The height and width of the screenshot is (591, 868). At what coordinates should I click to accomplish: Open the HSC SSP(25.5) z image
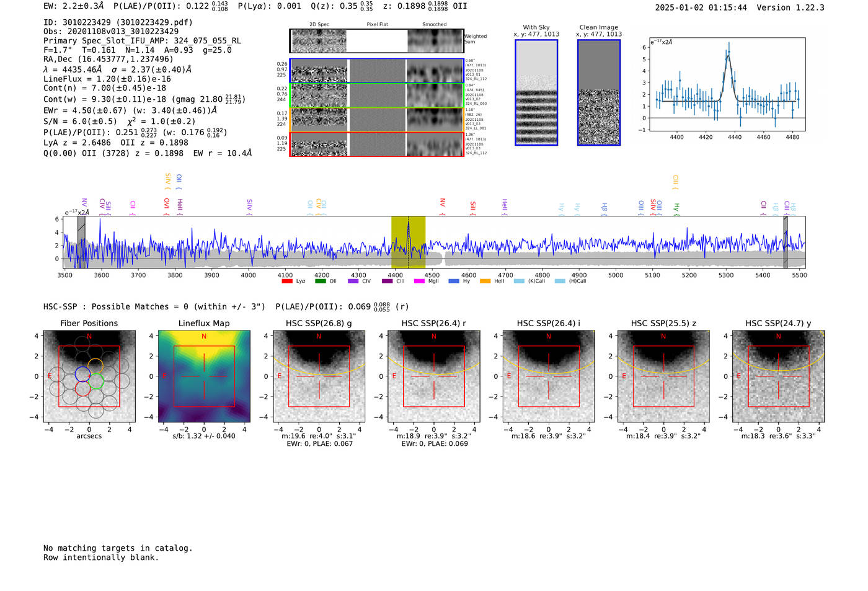(x=663, y=376)
